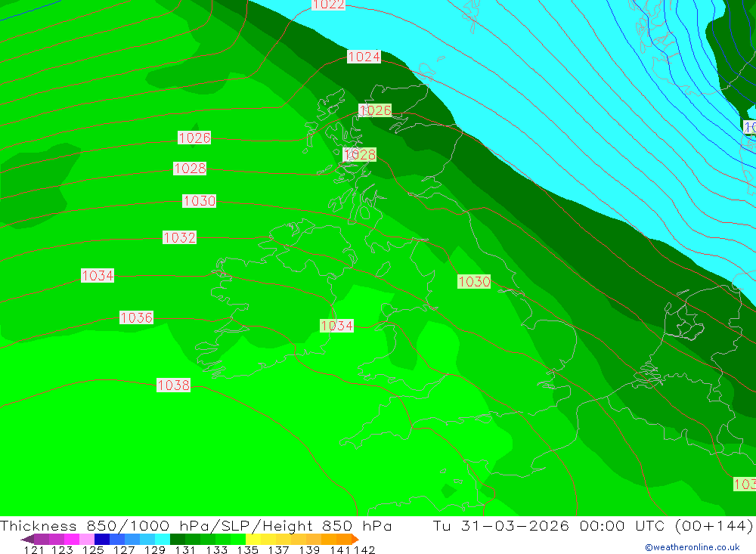Select the 1030 label with light green background
This screenshot has height=554, width=756.
click(x=474, y=282)
